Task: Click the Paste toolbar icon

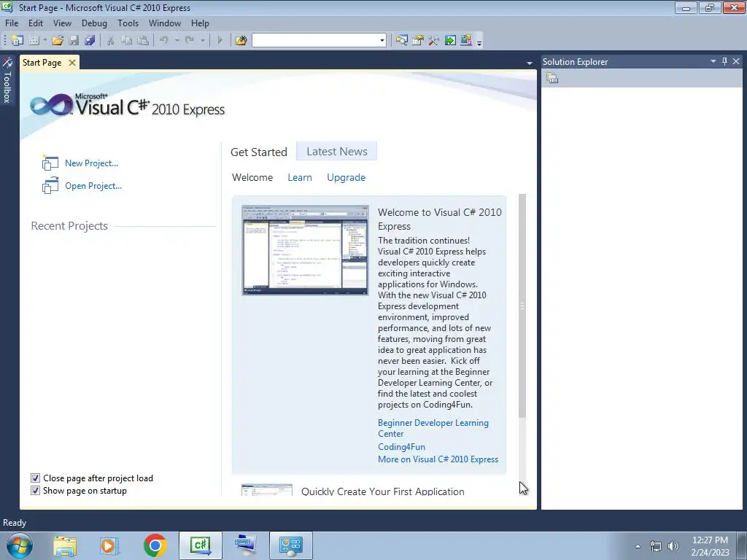Action: 142,41
